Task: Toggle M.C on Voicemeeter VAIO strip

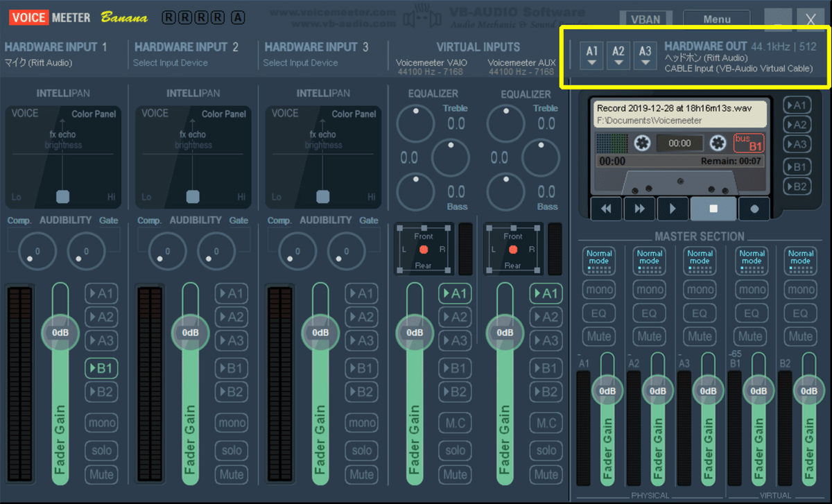Action: 455,422
